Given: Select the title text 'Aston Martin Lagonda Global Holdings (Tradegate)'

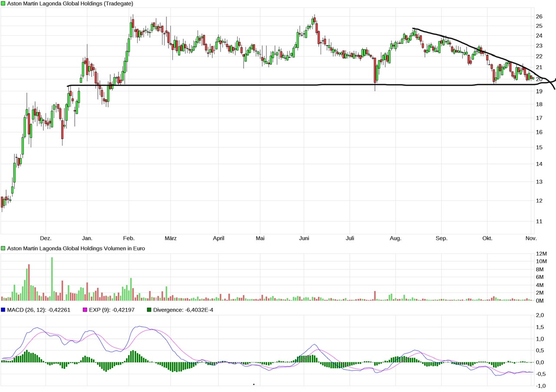Looking at the screenshot, I should point(70,3).
